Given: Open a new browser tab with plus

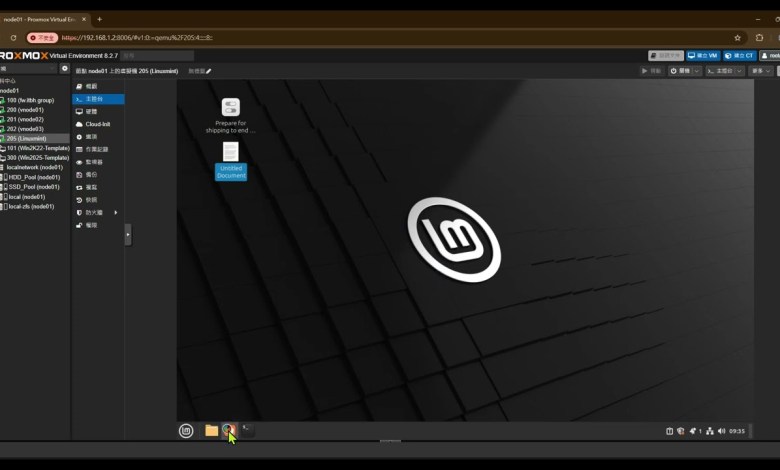Looking at the screenshot, I should tap(99, 19).
